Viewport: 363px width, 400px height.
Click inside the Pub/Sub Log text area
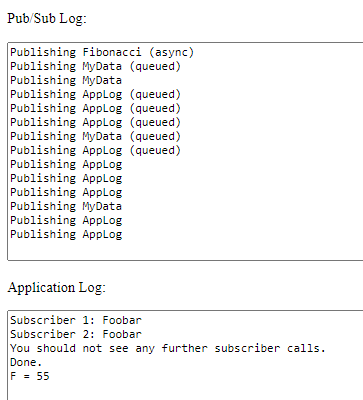(x=185, y=151)
